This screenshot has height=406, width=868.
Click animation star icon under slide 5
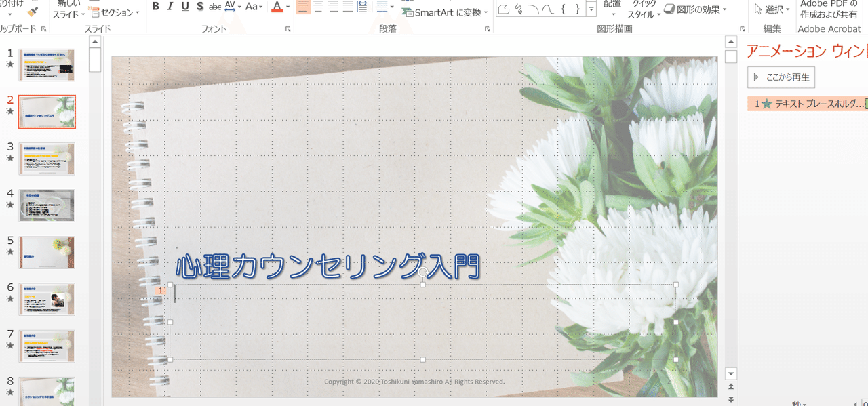[9, 251]
